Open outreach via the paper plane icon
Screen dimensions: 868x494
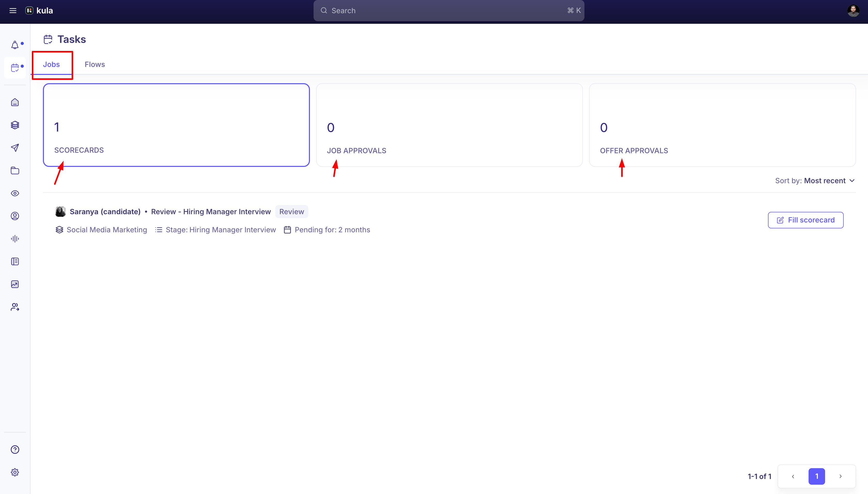point(14,148)
